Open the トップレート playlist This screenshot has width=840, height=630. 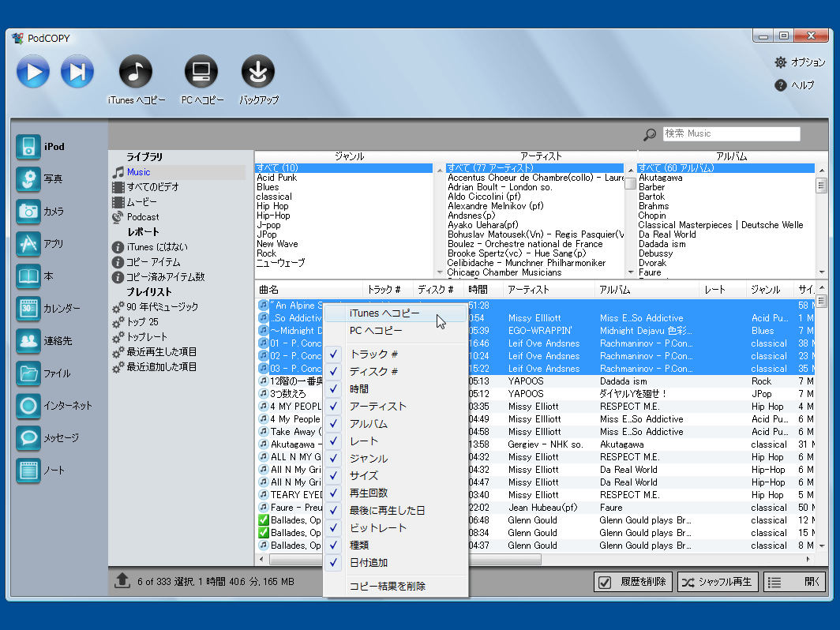pos(147,337)
